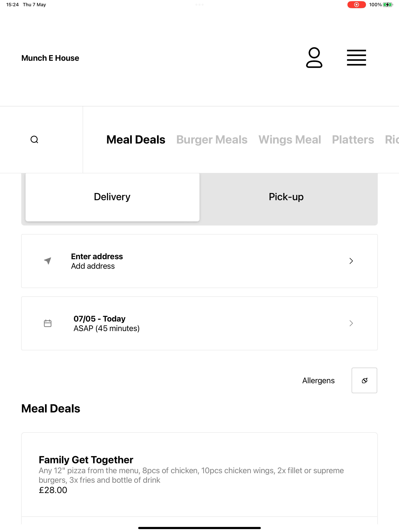
Task: Open the 07/05 Today time selector
Action: (x=199, y=323)
